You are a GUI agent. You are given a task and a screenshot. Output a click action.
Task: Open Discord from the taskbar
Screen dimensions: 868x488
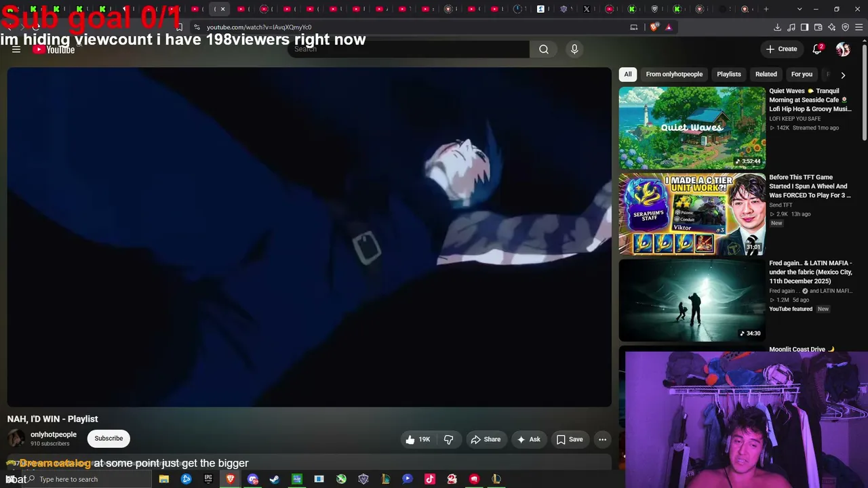point(253,479)
